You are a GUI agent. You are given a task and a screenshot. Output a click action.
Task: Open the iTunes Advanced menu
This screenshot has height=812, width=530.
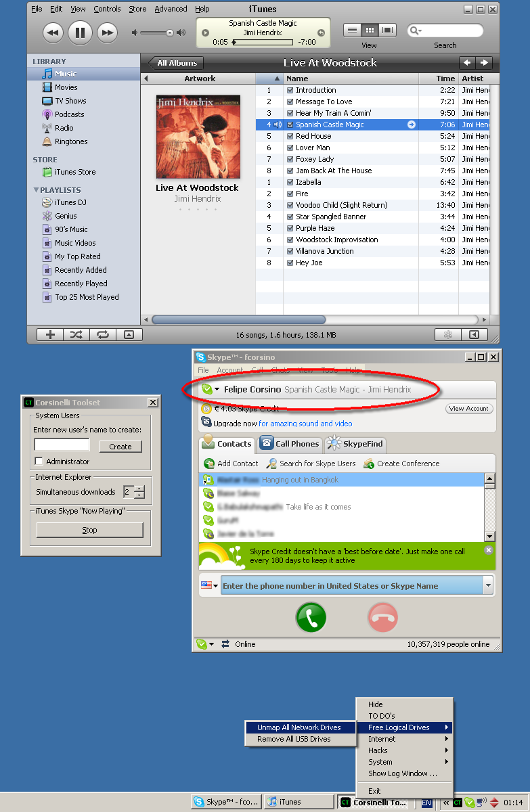pyautogui.click(x=171, y=9)
